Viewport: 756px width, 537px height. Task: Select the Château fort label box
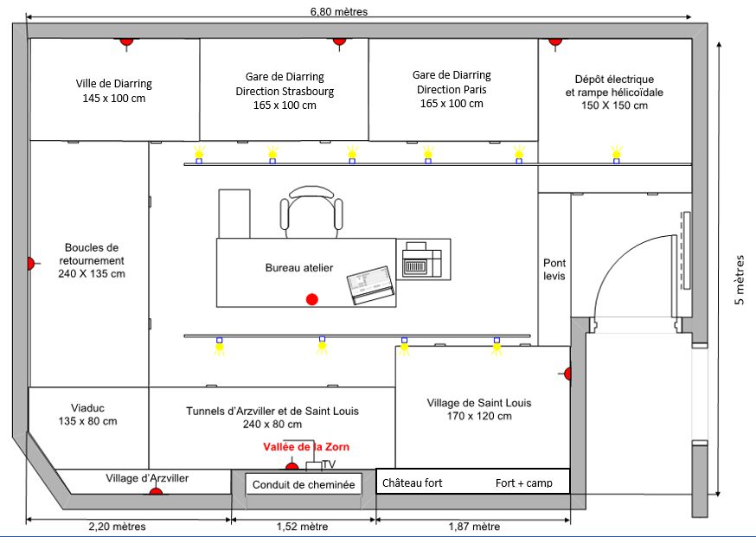point(413,483)
